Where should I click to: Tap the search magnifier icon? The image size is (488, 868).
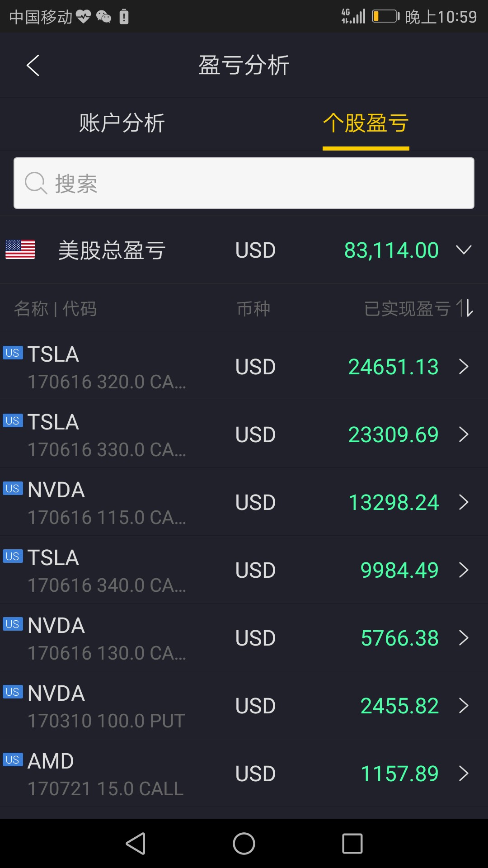click(36, 183)
